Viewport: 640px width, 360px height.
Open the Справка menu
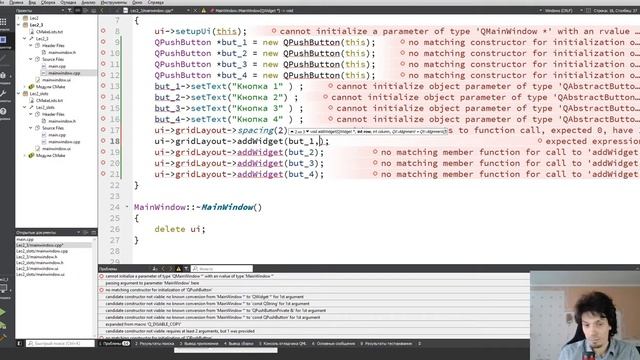[x=156, y=2]
